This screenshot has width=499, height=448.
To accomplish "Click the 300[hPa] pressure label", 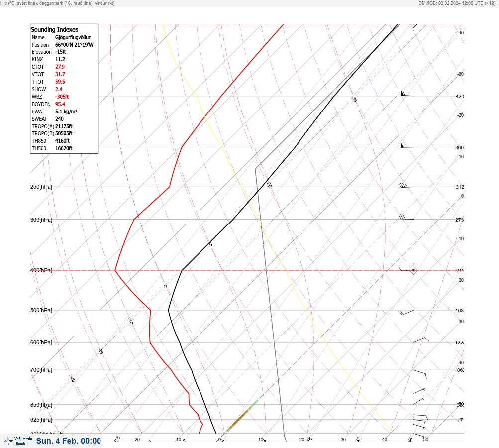I will pos(41,220).
